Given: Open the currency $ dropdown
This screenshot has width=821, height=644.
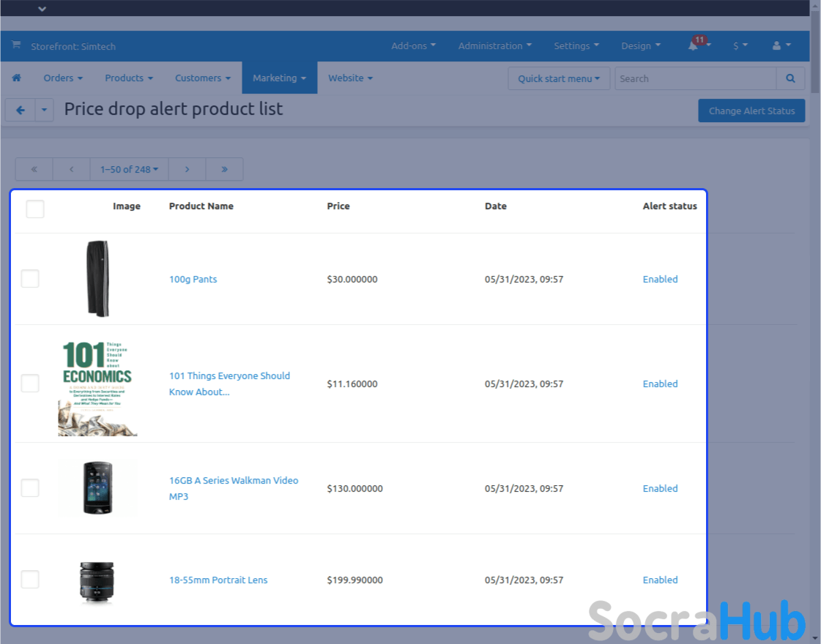Looking at the screenshot, I should click(740, 46).
